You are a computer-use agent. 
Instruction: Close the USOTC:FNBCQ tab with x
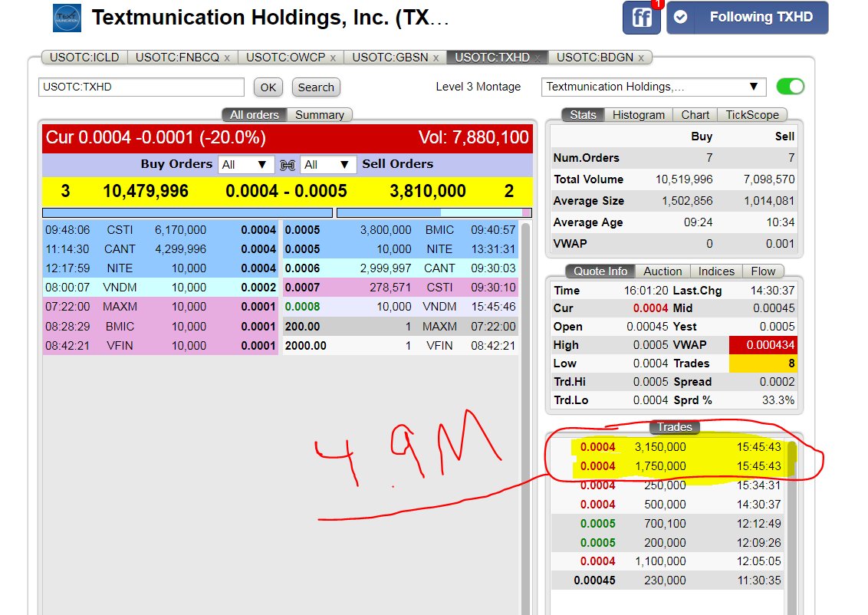tap(227, 58)
